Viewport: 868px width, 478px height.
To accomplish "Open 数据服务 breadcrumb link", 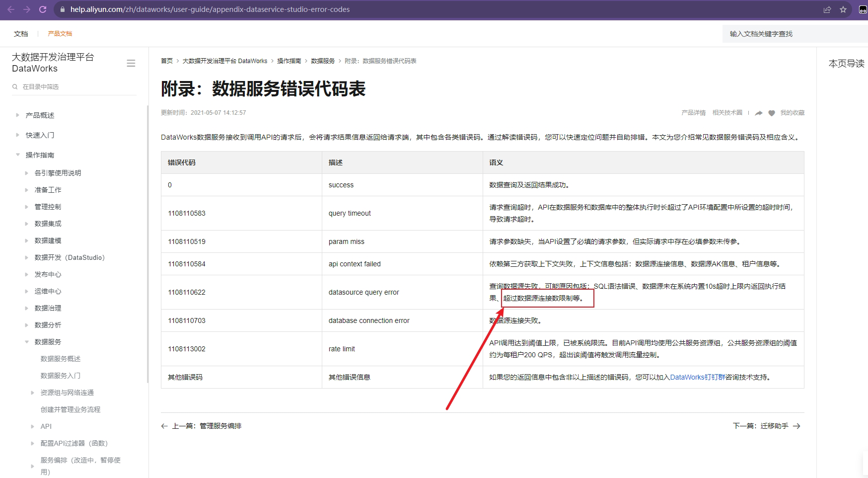I will (x=323, y=61).
